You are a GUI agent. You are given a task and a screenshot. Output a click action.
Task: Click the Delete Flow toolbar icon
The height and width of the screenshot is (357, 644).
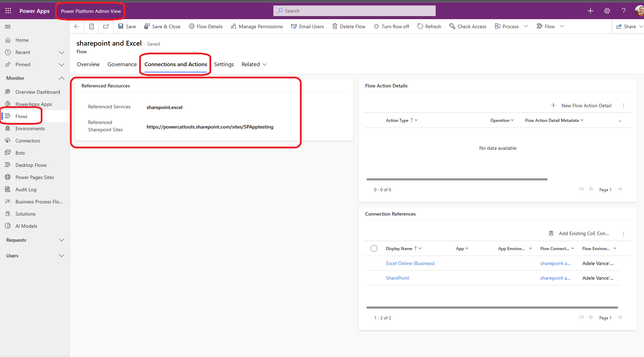coord(348,26)
